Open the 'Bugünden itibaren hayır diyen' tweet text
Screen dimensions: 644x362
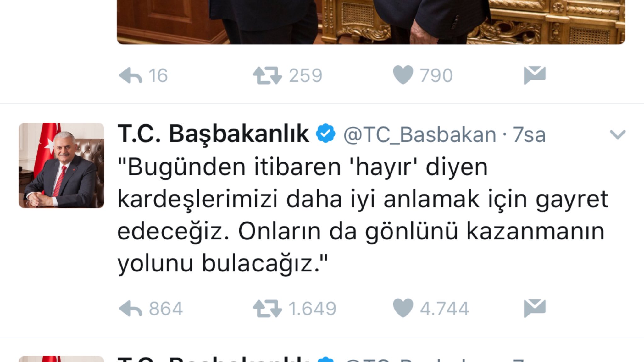(x=363, y=215)
